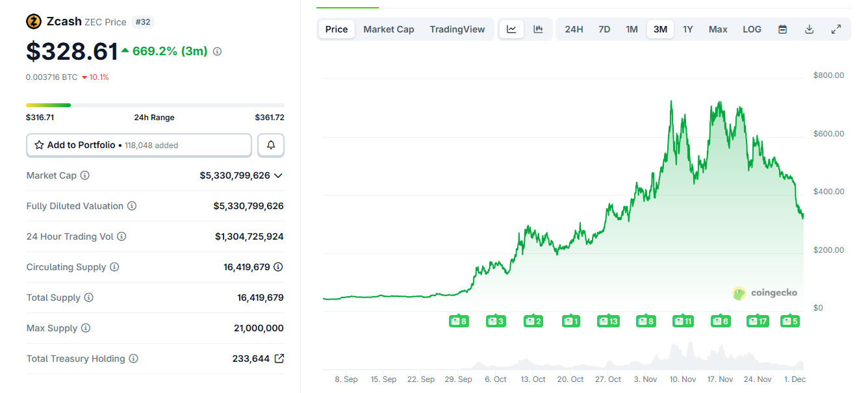Expand the Market Cap dropdown chevron
The width and height of the screenshot is (868, 393).
[x=279, y=175]
